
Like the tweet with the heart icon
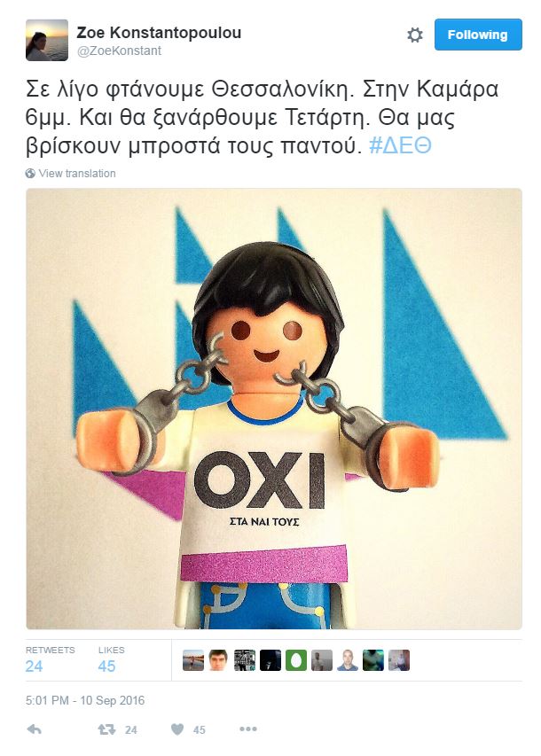(177, 729)
